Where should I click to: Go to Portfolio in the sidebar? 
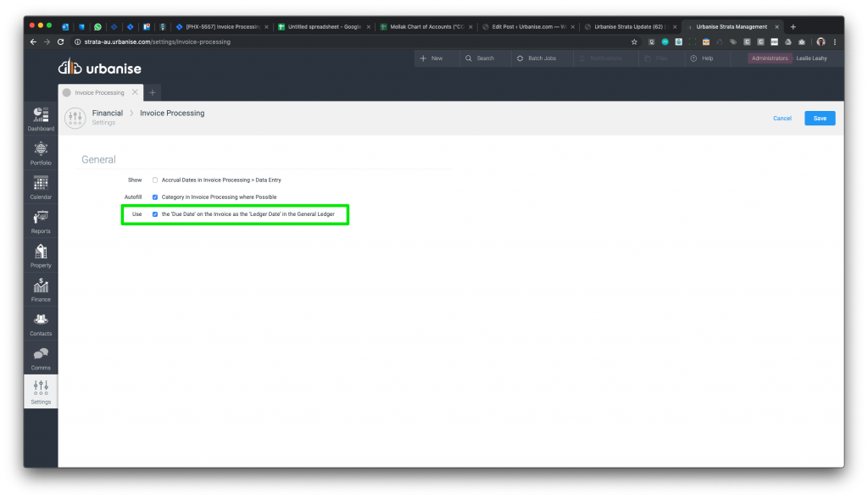41,152
